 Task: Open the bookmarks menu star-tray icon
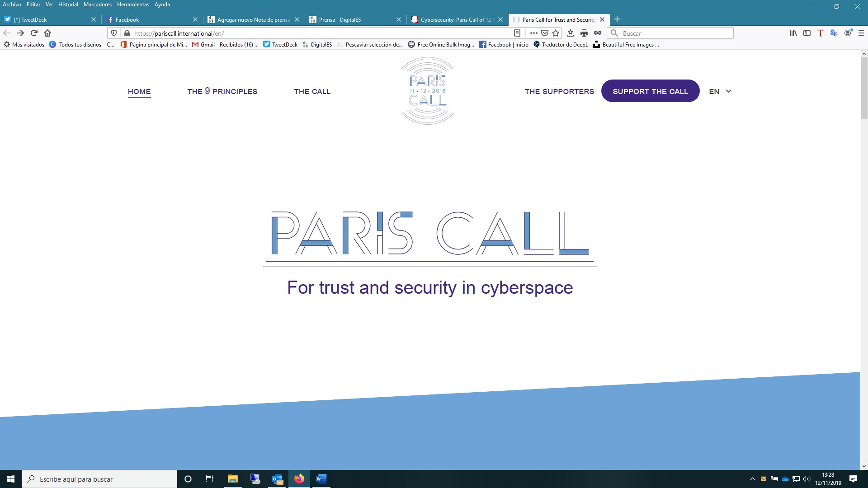pyautogui.click(x=571, y=33)
